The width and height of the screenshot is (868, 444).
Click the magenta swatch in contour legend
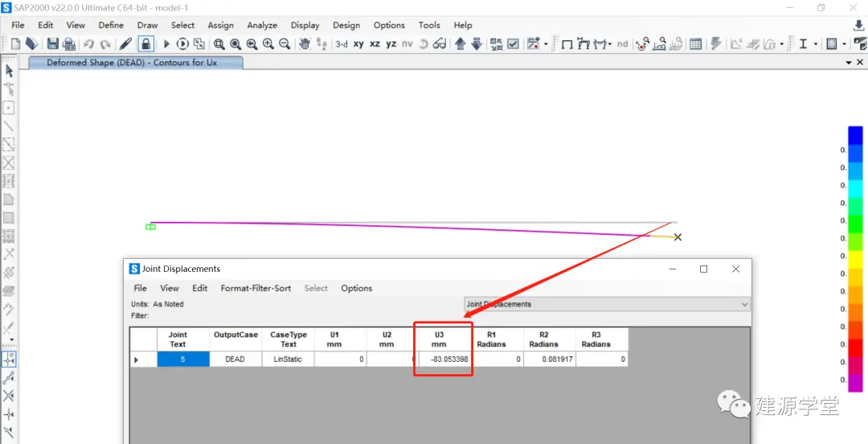point(855,384)
